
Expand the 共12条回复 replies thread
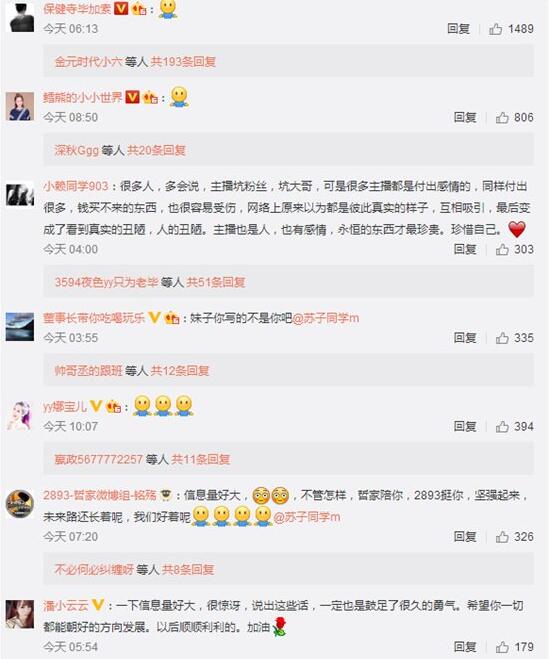pyautogui.click(x=180, y=371)
